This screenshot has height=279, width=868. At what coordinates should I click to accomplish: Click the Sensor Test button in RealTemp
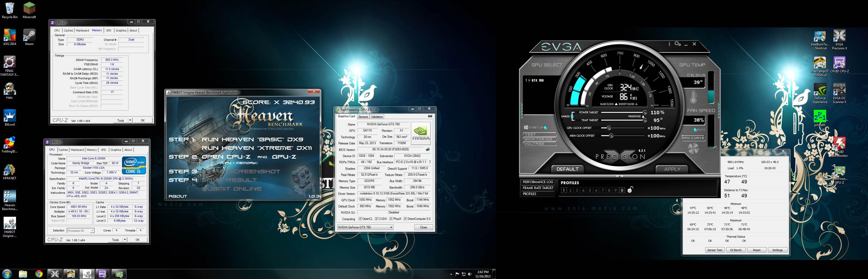point(715,250)
